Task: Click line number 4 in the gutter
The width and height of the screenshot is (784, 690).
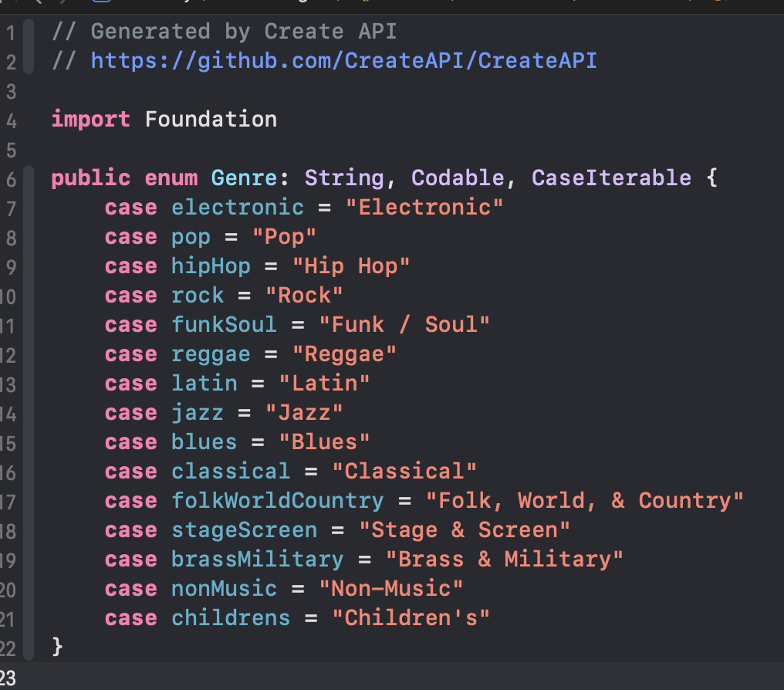Action: pos(11,121)
